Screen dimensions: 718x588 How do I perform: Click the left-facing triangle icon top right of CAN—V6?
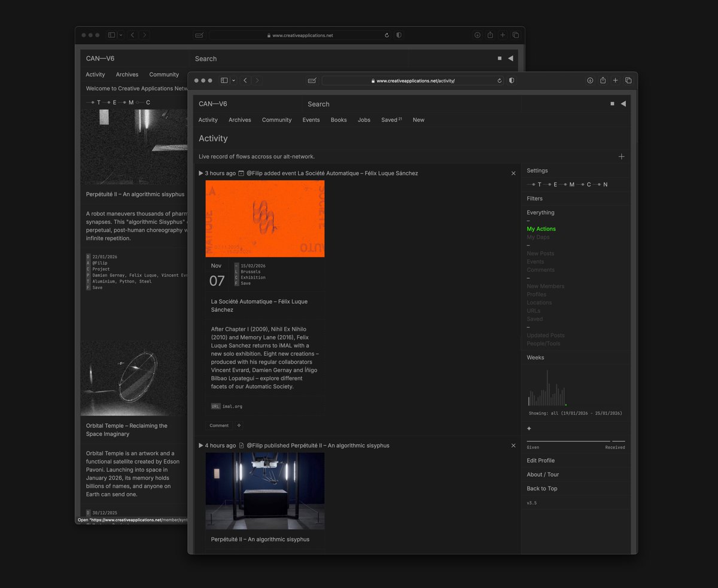tap(623, 103)
